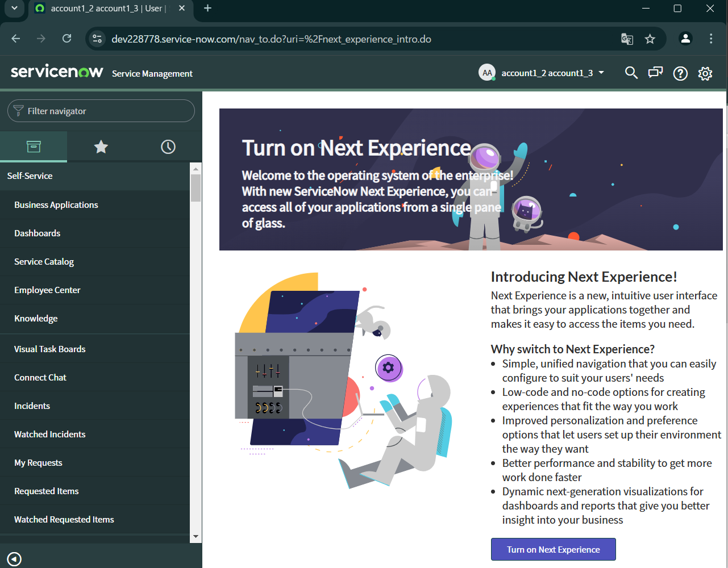Reload the page with the refresh icon
Image resolution: width=728 pixels, height=568 pixels.
pyautogui.click(x=67, y=39)
